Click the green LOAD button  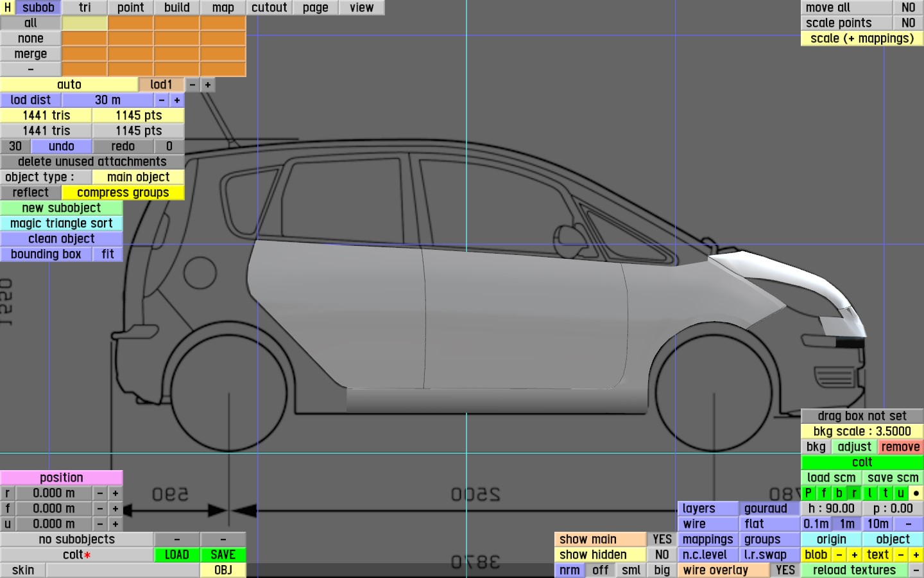(177, 555)
